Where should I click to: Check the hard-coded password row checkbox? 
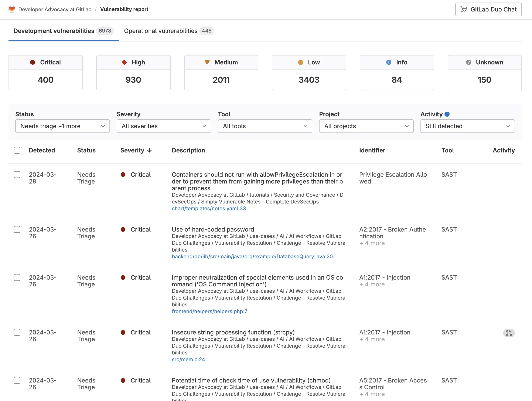(x=17, y=230)
